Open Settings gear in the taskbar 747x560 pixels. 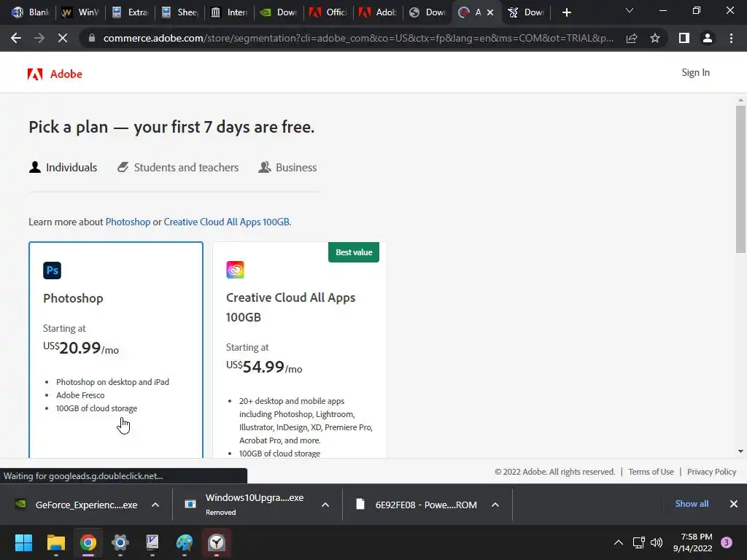click(120, 542)
